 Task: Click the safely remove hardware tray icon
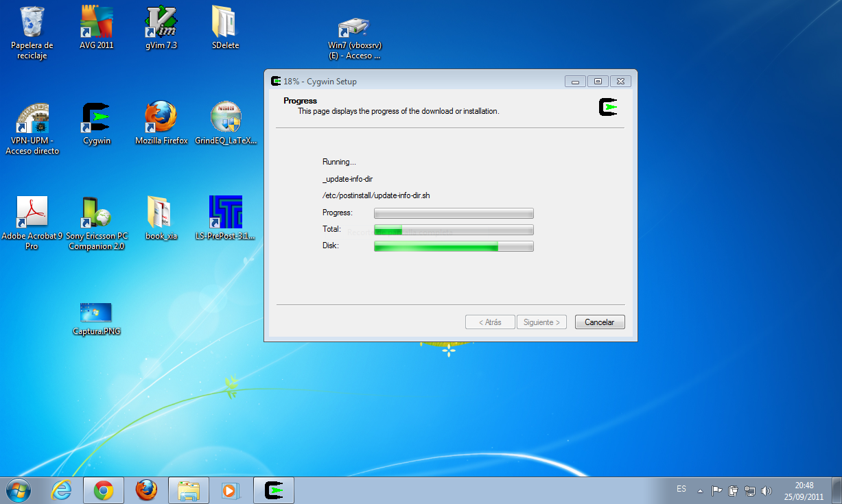click(733, 490)
